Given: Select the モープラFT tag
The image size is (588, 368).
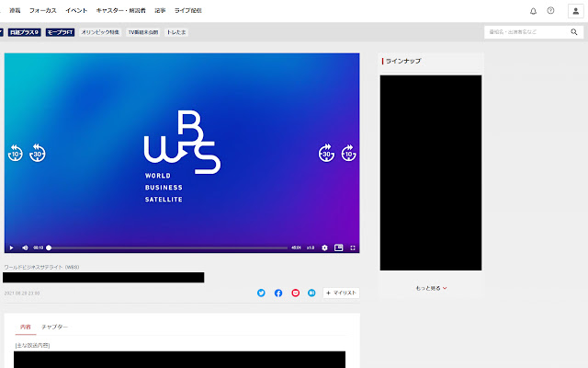Looking at the screenshot, I should tap(60, 32).
